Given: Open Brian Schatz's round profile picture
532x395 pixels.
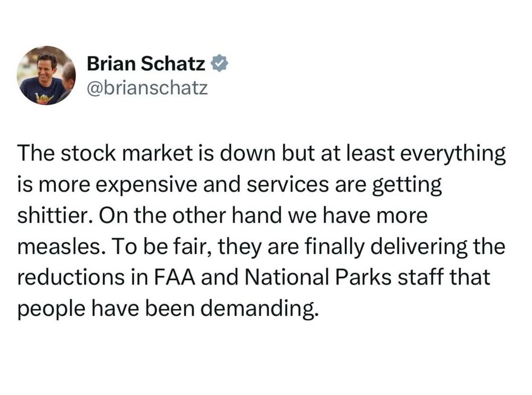Looking at the screenshot, I should [46, 75].
